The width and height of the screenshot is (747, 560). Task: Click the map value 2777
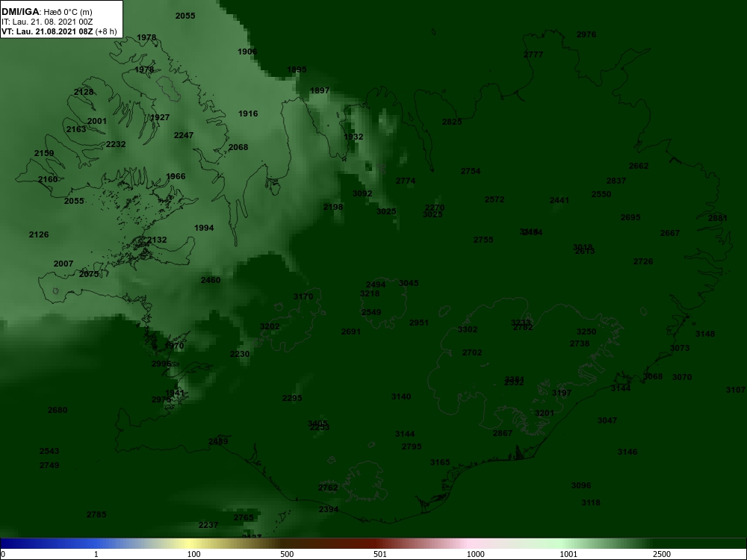533,55
